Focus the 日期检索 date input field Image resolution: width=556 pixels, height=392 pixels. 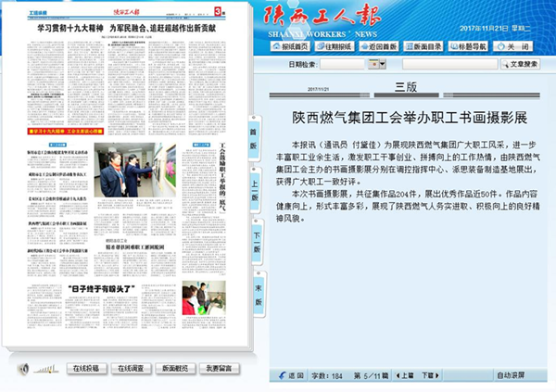click(342, 64)
